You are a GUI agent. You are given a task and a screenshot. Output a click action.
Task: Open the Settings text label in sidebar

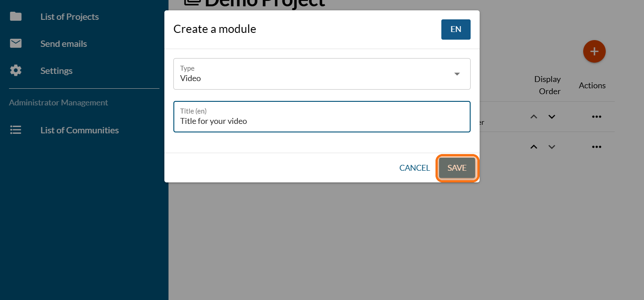pos(56,71)
